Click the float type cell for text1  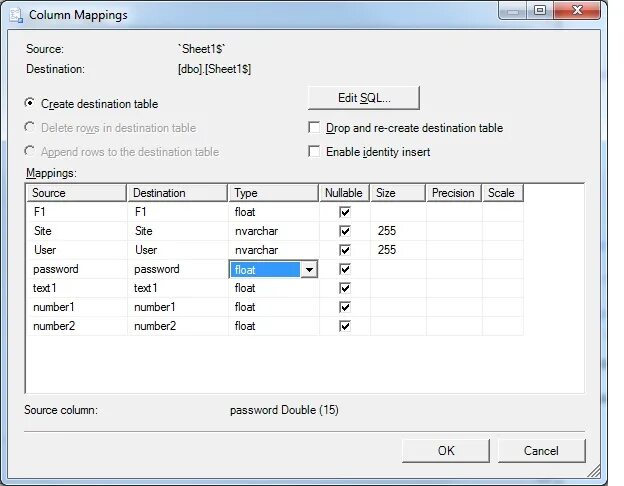click(274, 288)
